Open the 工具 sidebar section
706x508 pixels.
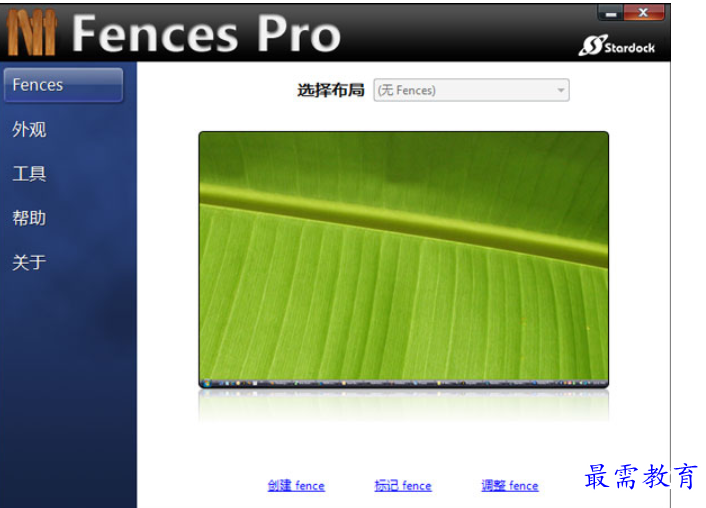29,173
